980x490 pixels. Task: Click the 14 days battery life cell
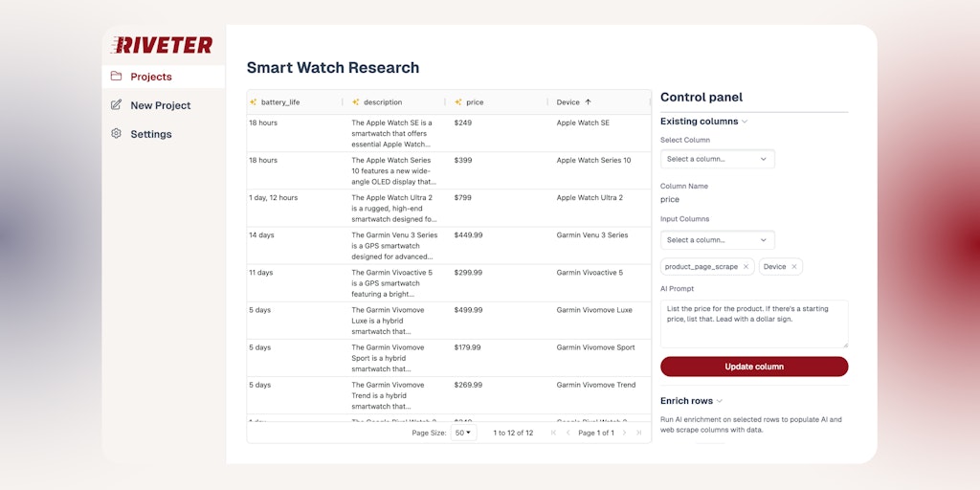[x=261, y=235]
